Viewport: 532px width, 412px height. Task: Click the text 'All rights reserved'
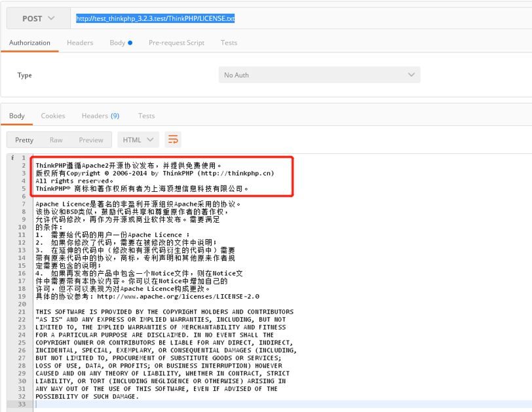click(74, 181)
